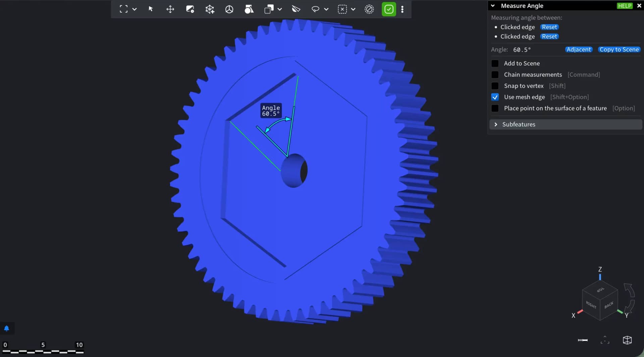644x357 pixels.
Task: Enable Snap to vertex checkbox
Action: pyautogui.click(x=495, y=86)
